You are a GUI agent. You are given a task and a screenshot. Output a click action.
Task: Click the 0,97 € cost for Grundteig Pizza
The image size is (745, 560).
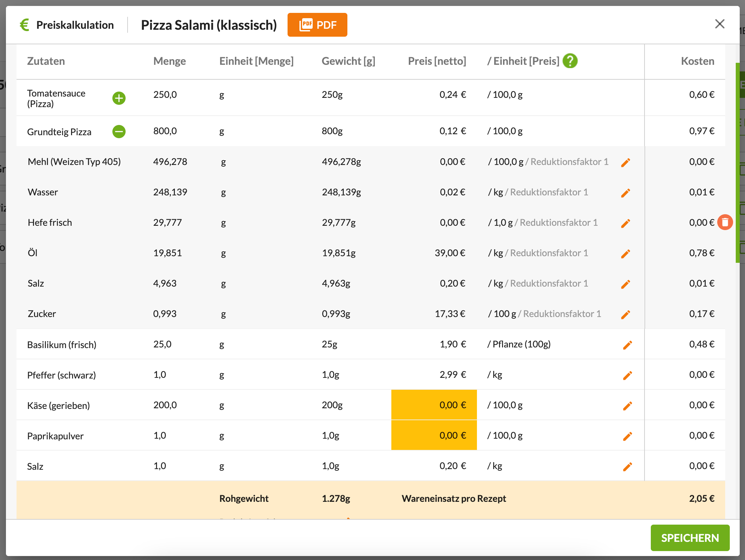[x=702, y=131]
